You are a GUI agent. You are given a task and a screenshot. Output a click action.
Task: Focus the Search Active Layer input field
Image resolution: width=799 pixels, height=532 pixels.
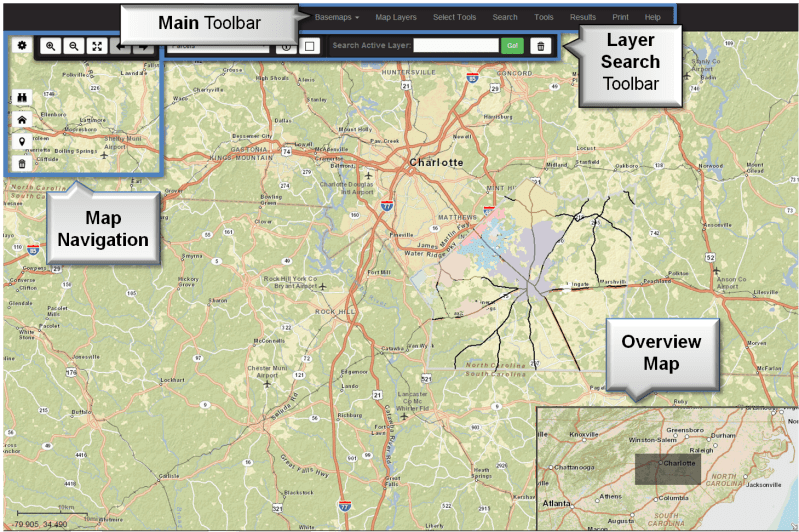456,46
